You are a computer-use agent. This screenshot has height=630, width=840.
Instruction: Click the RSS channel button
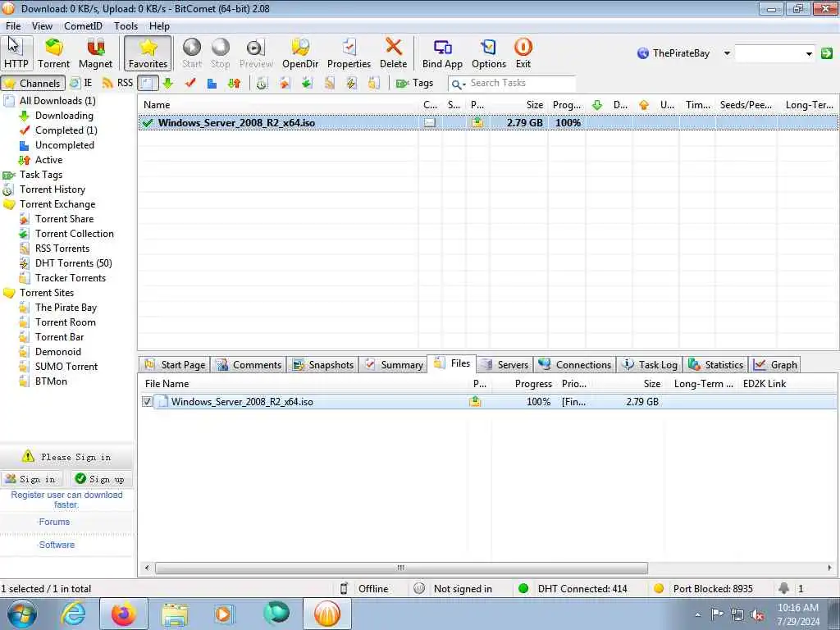coord(117,83)
